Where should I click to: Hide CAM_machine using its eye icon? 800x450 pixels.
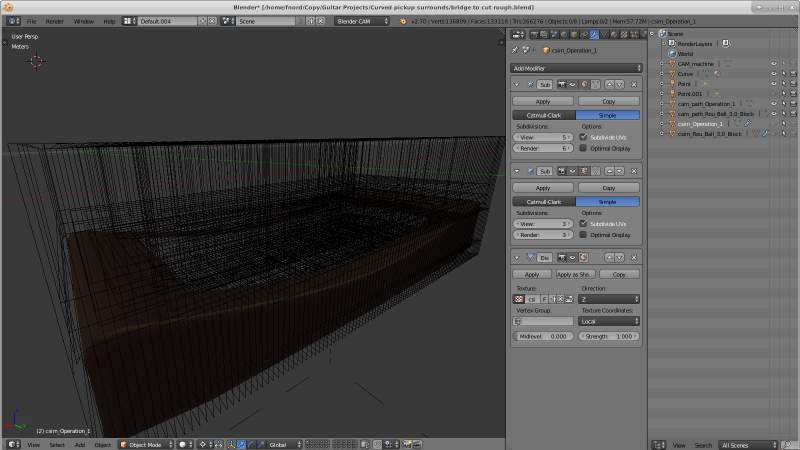click(773, 63)
